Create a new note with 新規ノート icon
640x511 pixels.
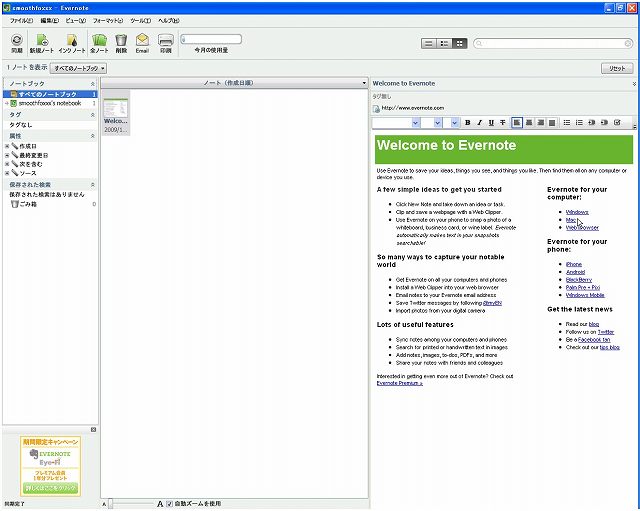click(42, 43)
